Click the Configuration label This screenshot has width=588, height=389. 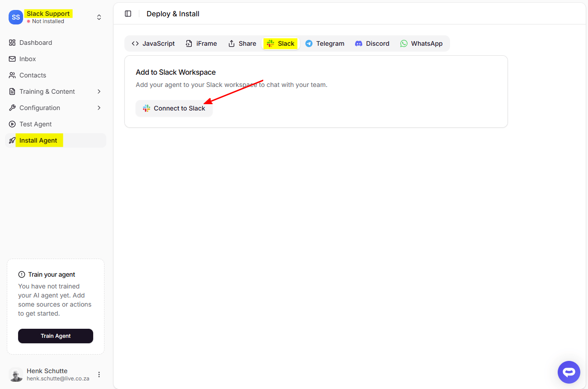(x=40, y=108)
